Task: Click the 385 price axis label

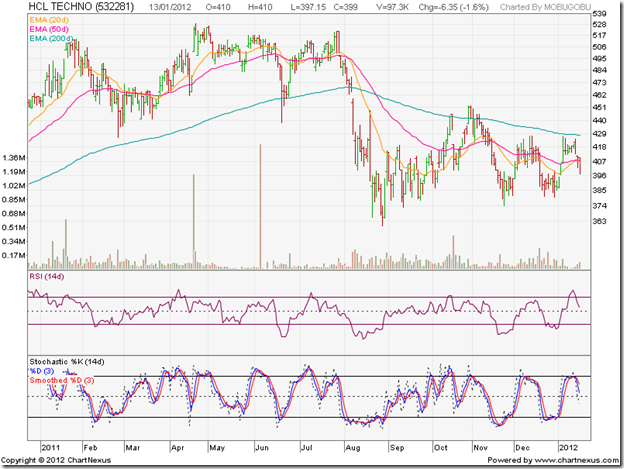Action: point(599,190)
